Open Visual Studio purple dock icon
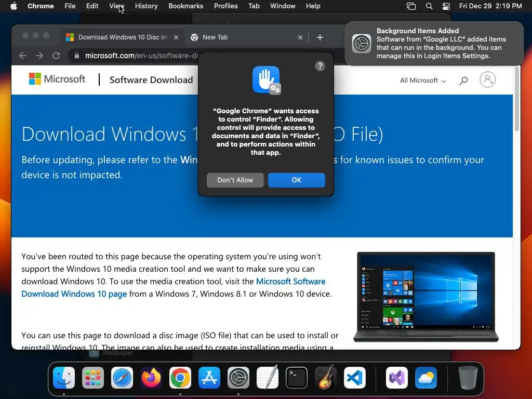Screen dimensions: 532x399 point(397,378)
